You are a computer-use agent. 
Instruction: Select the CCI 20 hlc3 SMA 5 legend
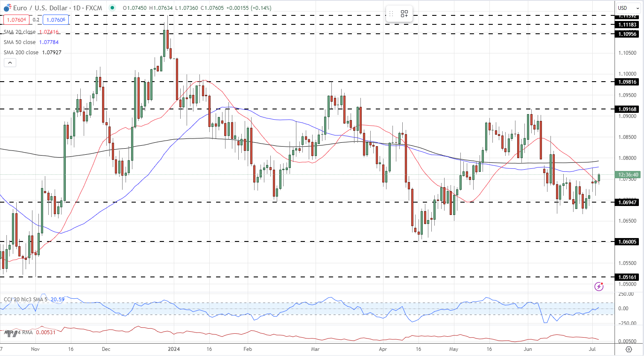pyautogui.click(x=26, y=299)
